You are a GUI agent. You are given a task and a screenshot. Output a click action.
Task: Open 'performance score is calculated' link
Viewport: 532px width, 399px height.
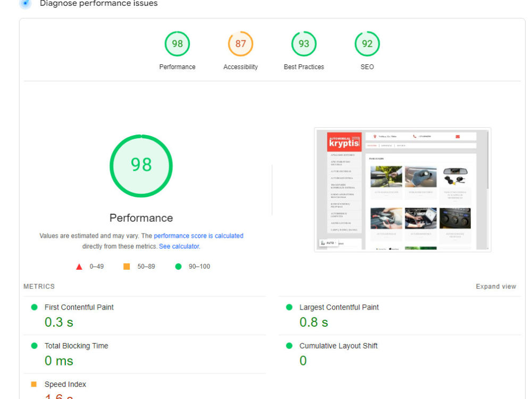(198, 236)
